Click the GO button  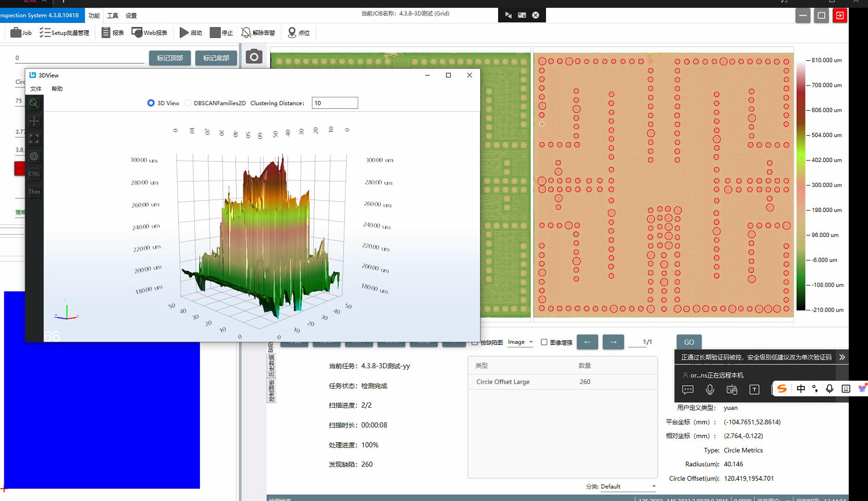pos(689,342)
